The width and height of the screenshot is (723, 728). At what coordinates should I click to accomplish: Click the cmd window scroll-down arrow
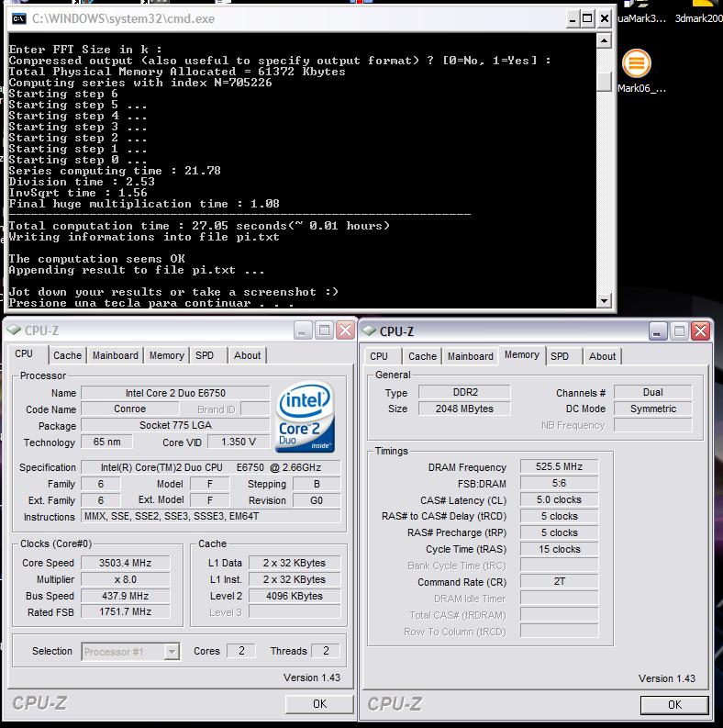click(604, 300)
